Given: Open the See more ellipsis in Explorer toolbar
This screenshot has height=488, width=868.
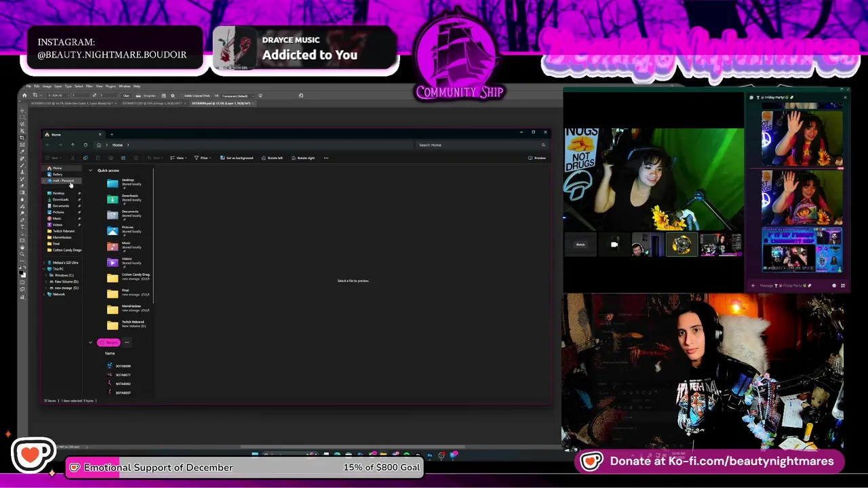Looking at the screenshot, I should coord(326,158).
